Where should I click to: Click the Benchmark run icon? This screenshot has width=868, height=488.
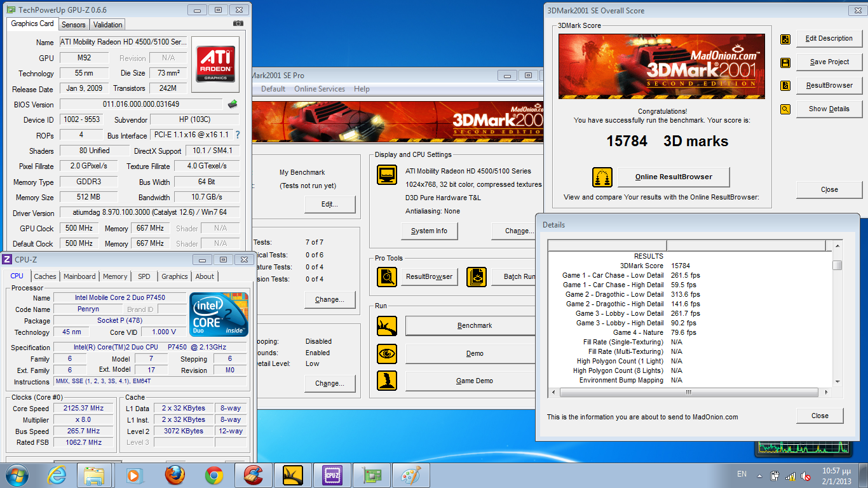pos(387,326)
